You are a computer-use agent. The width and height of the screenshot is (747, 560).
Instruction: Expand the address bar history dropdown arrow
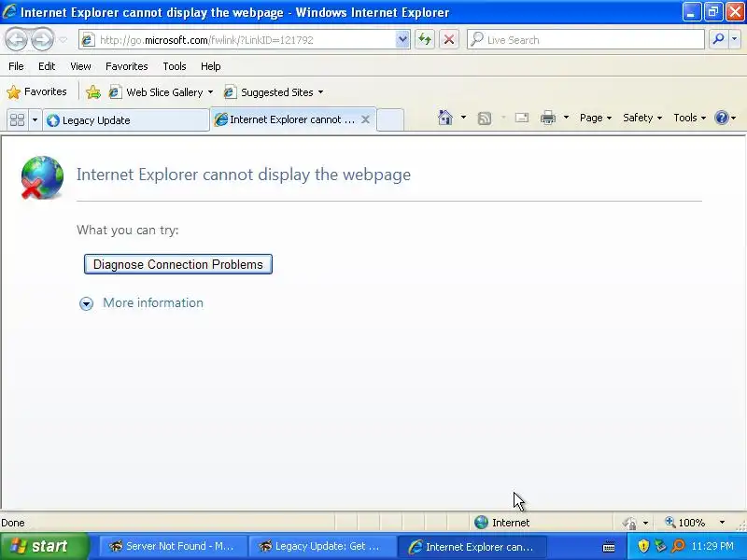pos(402,40)
